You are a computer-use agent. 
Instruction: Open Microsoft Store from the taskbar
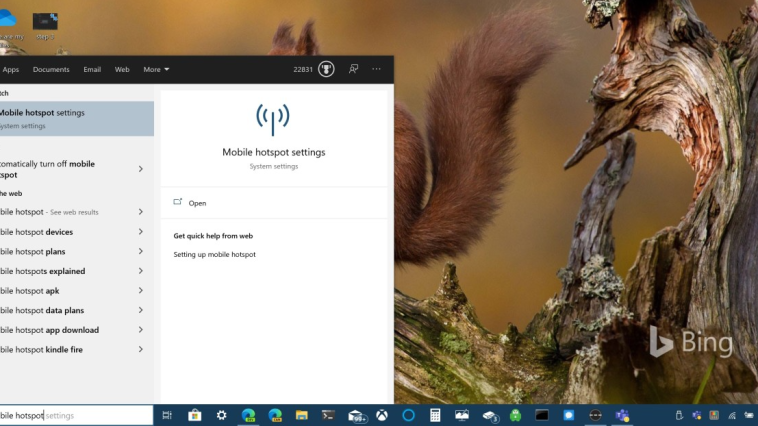click(x=195, y=415)
